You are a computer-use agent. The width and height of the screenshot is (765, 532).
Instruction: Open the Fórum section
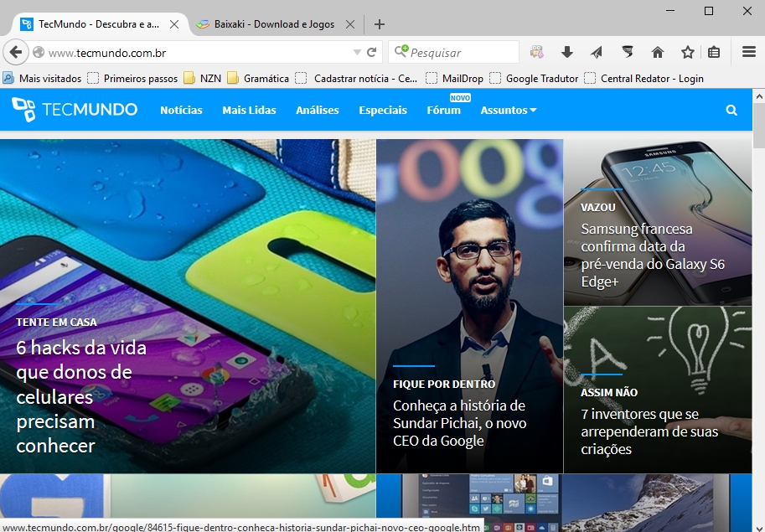point(443,111)
